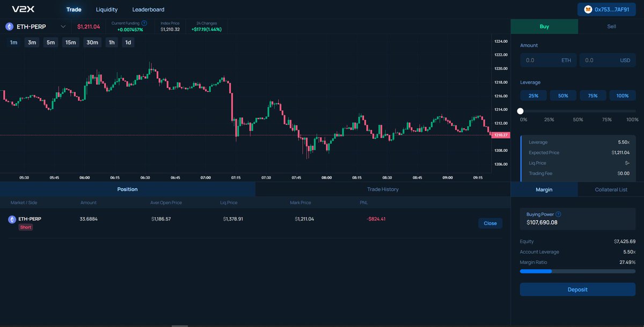Set leverage to 100% button
Viewport: 644px width, 327px height.
[623, 95]
